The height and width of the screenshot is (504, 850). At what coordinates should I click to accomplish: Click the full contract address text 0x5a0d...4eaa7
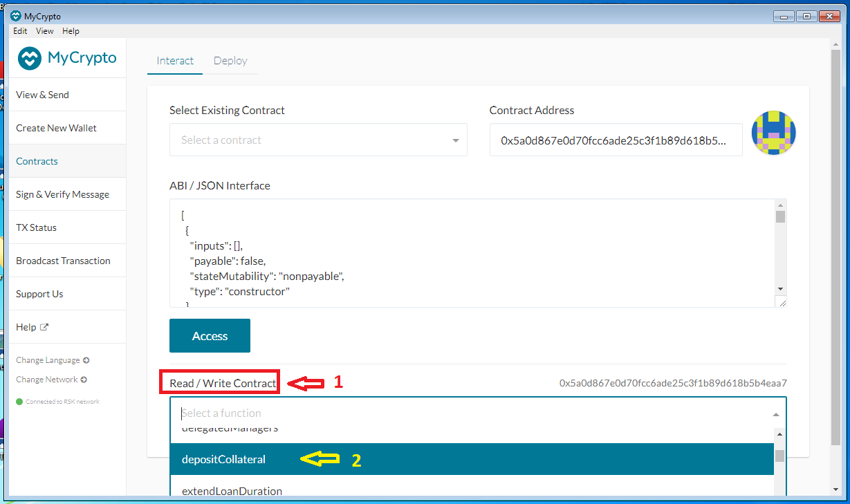[x=673, y=383]
